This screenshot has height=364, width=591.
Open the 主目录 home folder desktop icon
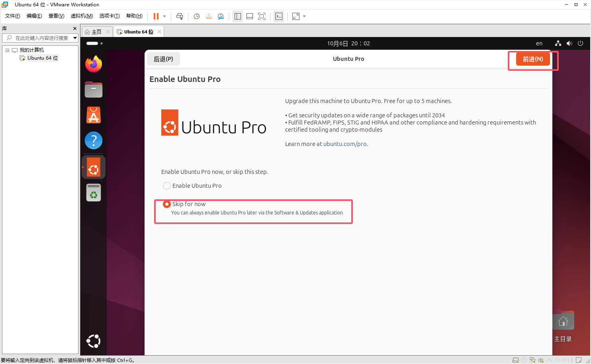(563, 326)
